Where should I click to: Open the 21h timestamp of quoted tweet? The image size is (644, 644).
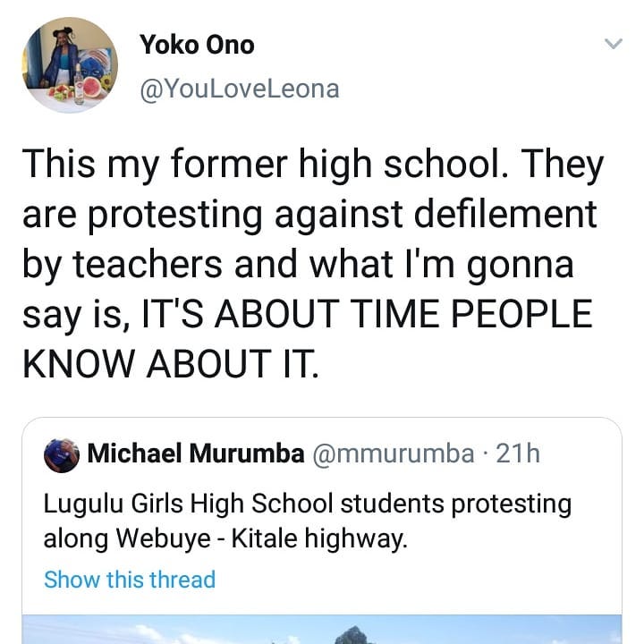click(x=519, y=453)
